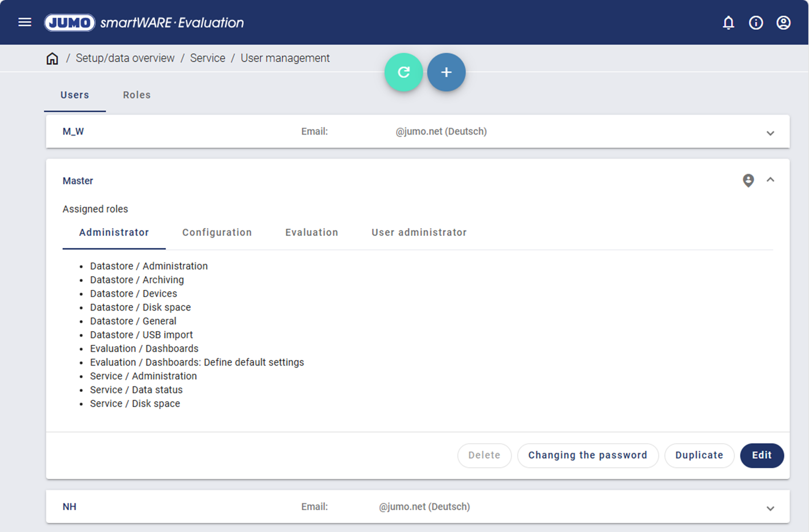Duplicate the Master user

tap(699, 455)
